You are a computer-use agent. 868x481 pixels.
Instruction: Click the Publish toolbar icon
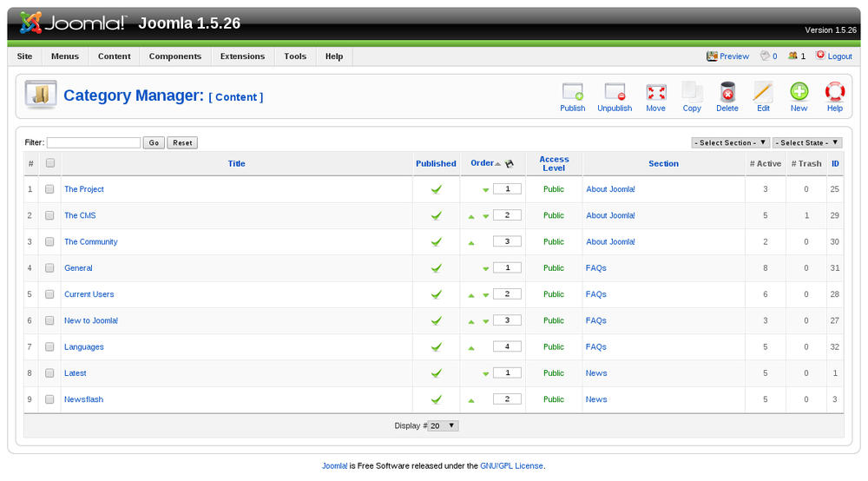572,92
